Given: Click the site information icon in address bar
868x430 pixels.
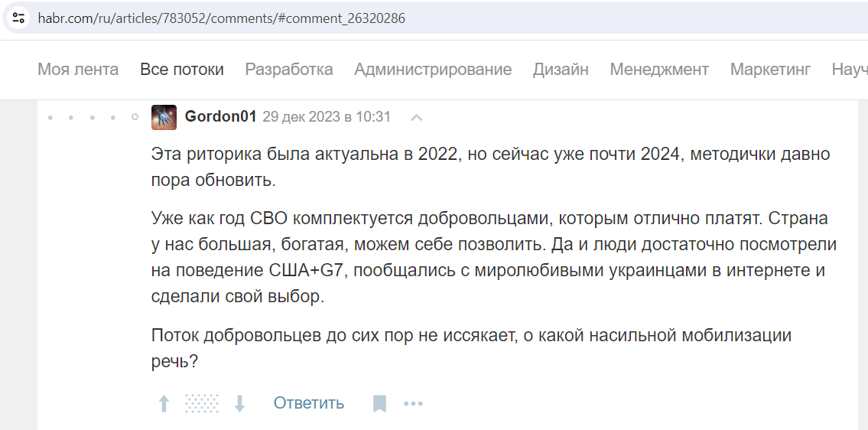Looking at the screenshot, I should (x=18, y=18).
